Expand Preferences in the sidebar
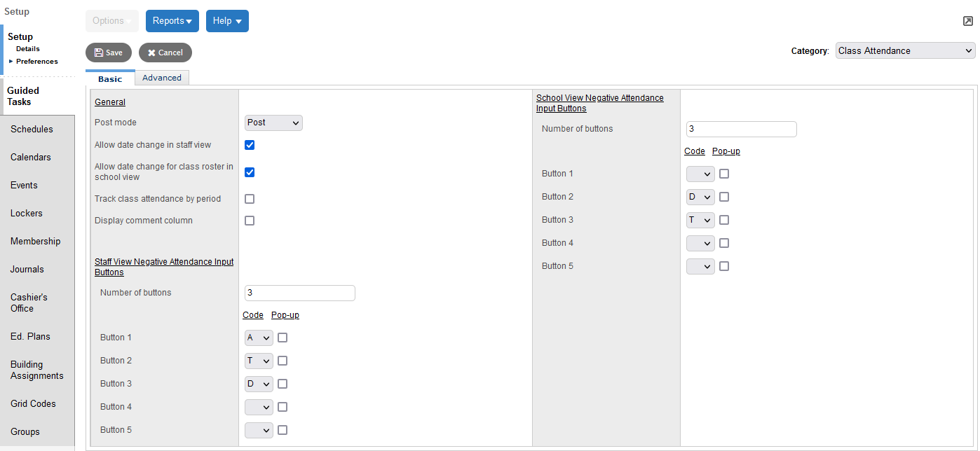The image size is (980, 451). coord(36,62)
